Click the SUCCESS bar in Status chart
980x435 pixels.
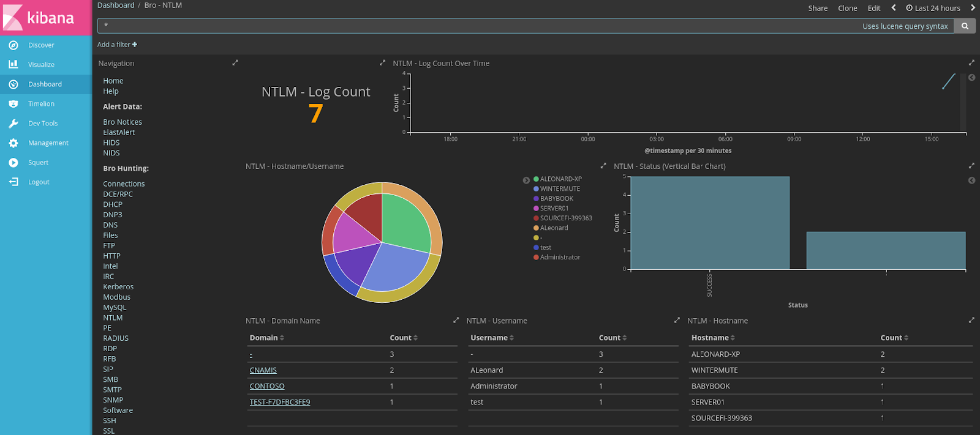point(710,223)
